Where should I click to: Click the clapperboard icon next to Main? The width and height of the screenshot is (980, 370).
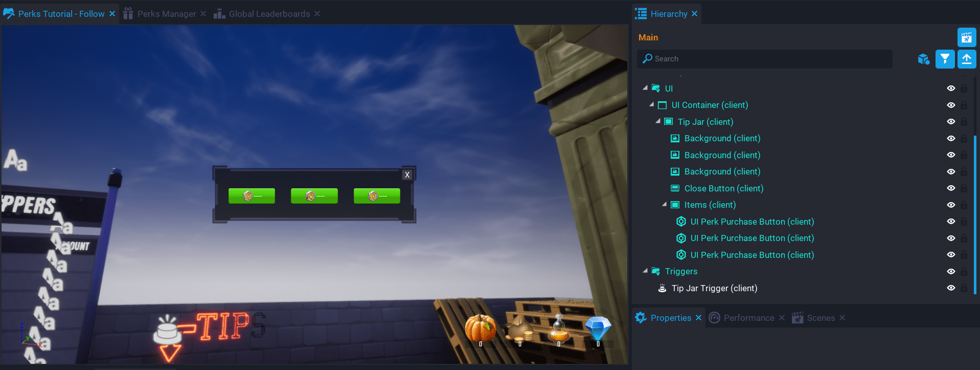coord(966,37)
